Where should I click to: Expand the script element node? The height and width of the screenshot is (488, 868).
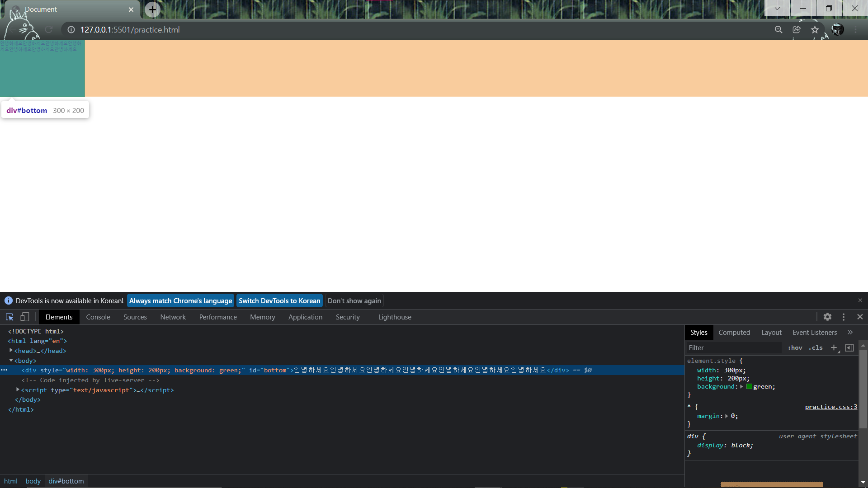click(18, 389)
